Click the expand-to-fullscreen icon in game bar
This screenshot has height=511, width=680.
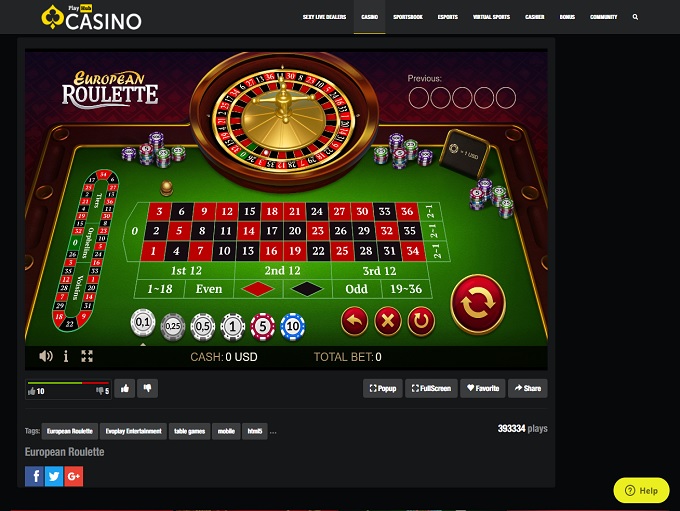click(x=87, y=356)
